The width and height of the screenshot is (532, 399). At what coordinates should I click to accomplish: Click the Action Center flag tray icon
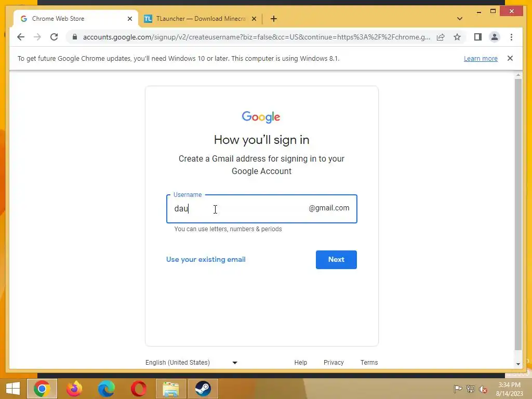[x=458, y=389]
